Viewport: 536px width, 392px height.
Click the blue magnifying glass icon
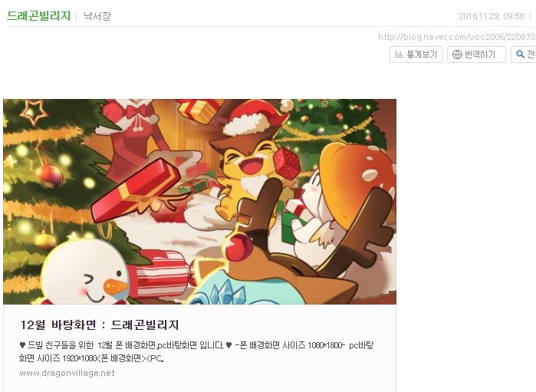[520, 54]
